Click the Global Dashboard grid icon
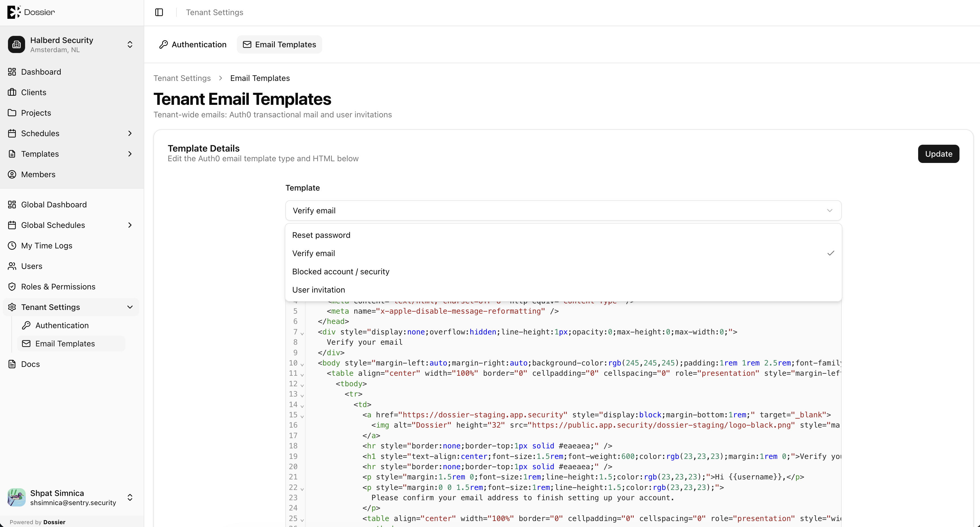Viewport: 980px width, 527px height. [x=12, y=205]
